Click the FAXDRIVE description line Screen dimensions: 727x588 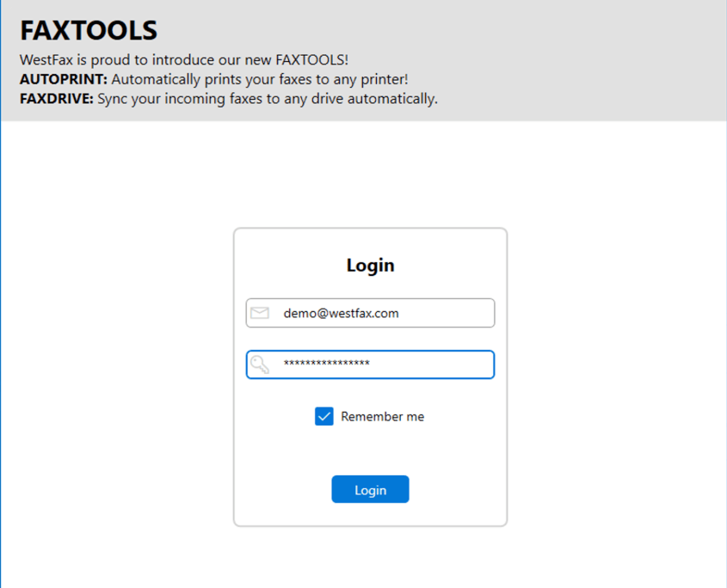pos(229,99)
